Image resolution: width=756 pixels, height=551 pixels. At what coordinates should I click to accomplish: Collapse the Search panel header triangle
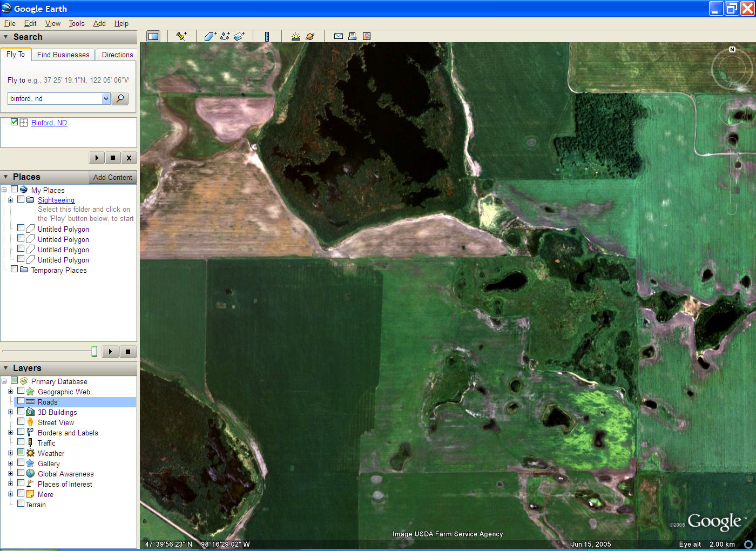click(x=6, y=37)
